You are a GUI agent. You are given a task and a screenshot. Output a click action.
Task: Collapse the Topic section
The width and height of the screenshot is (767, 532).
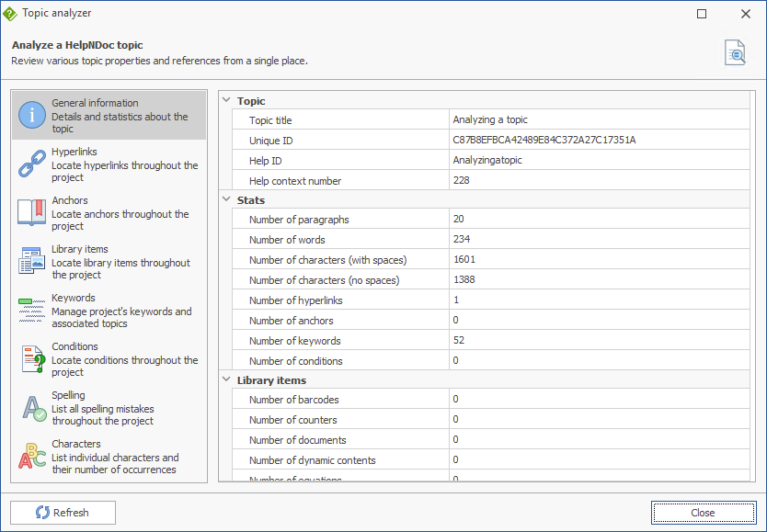coord(226,100)
